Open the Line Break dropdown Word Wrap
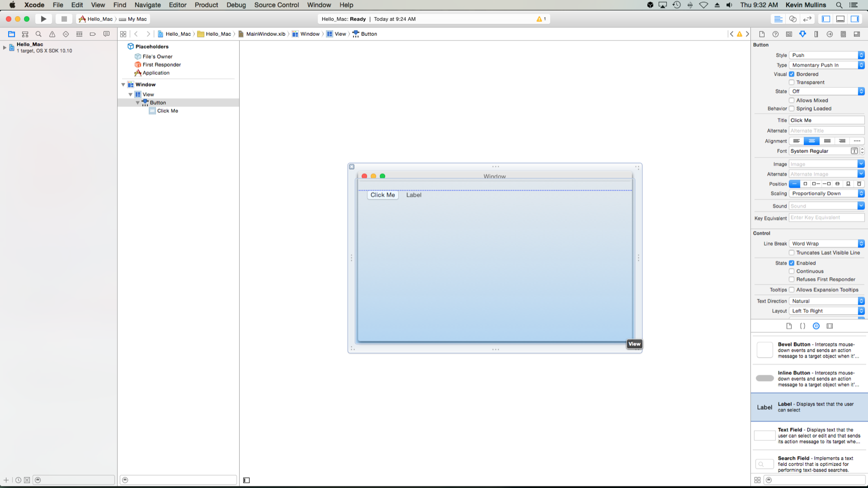This screenshot has height=488, width=868. pos(827,243)
